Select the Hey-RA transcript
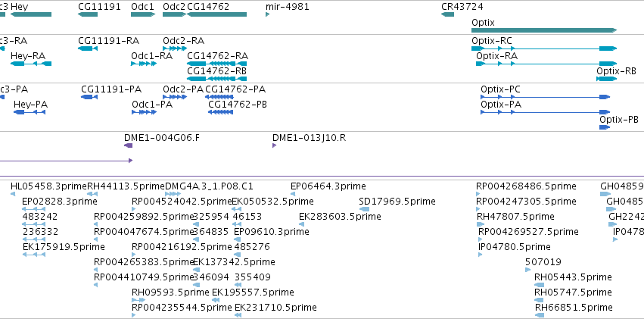Screen dimensions: 644x319 31,64
